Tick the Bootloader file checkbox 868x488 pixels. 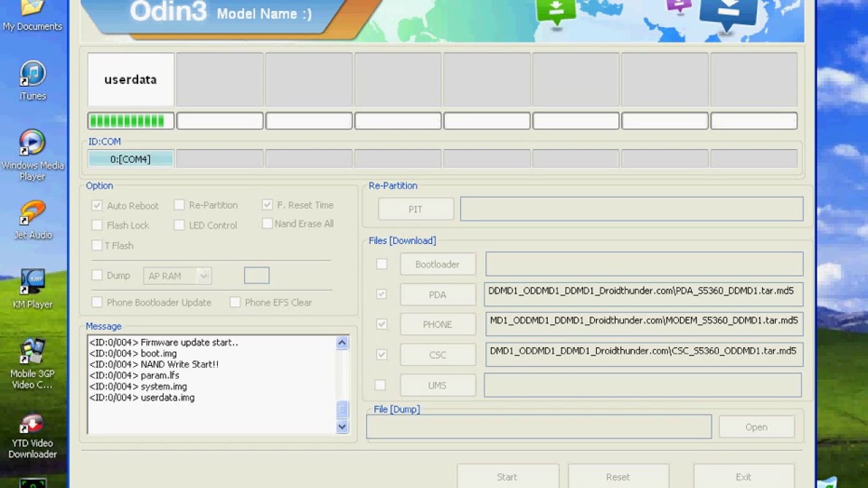(x=382, y=264)
